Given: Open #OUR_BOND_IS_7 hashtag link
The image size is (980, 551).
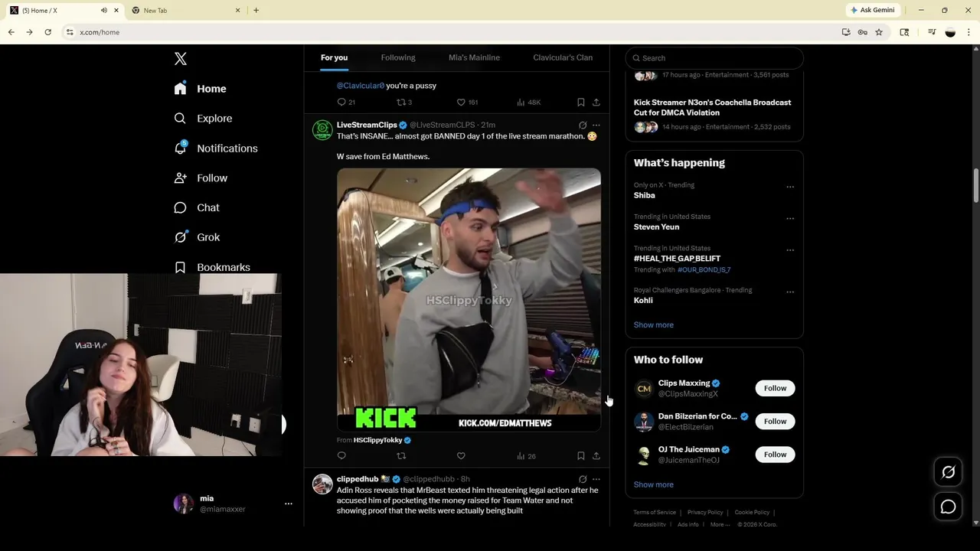Looking at the screenshot, I should tap(704, 270).
